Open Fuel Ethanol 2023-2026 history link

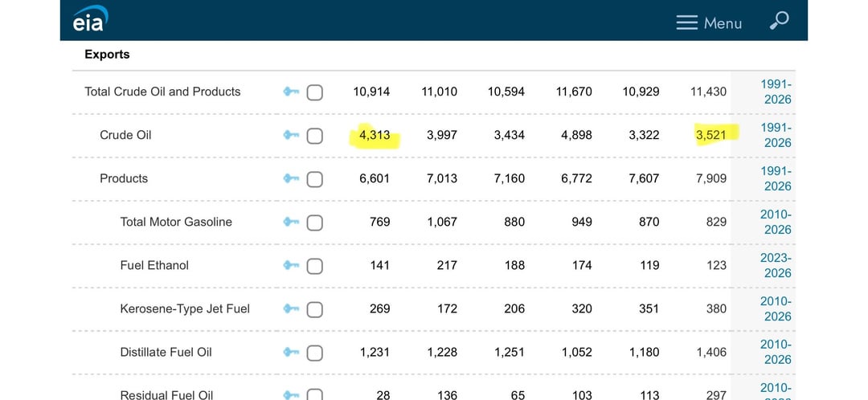[x=777, y=265]
